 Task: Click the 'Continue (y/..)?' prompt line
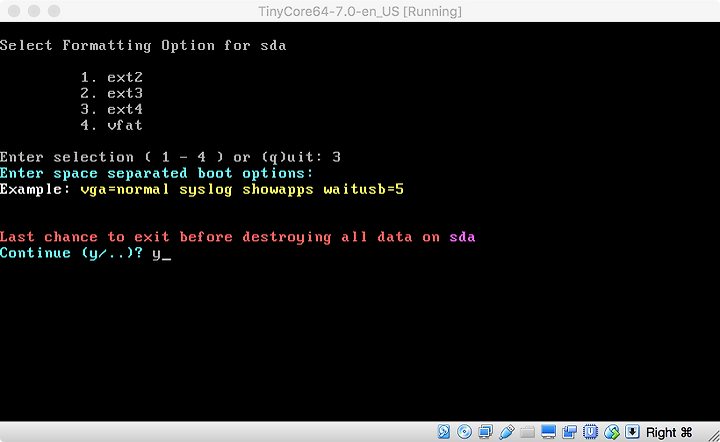coord(85,253)
